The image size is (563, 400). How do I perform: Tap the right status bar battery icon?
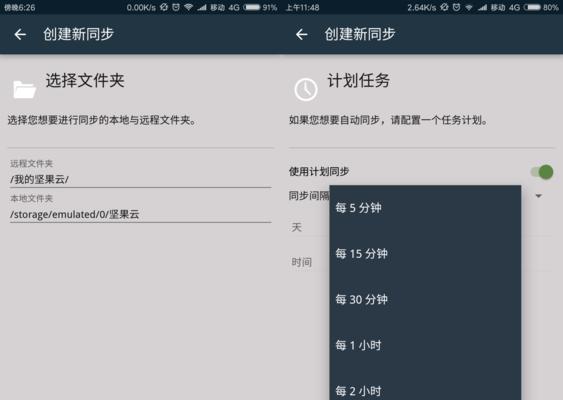(532, 7)
